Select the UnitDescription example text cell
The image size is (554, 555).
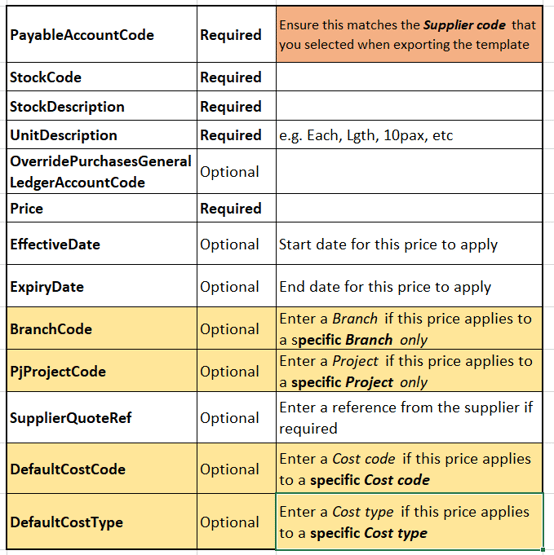(409, 135)
